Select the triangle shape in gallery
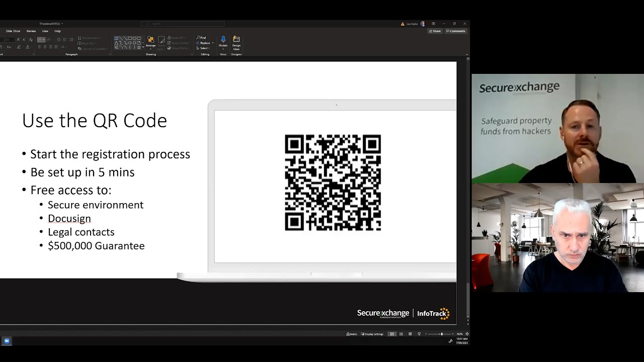The height and width of the screenshot is (362, 644). (x=117, y=43)
